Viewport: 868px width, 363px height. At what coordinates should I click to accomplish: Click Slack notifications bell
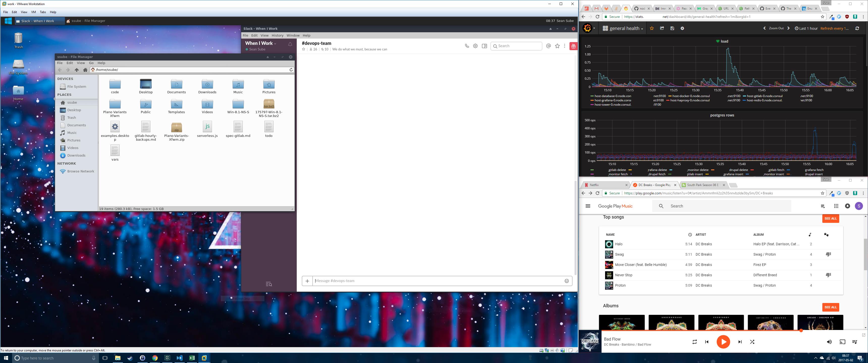click(x=290, y=44)
